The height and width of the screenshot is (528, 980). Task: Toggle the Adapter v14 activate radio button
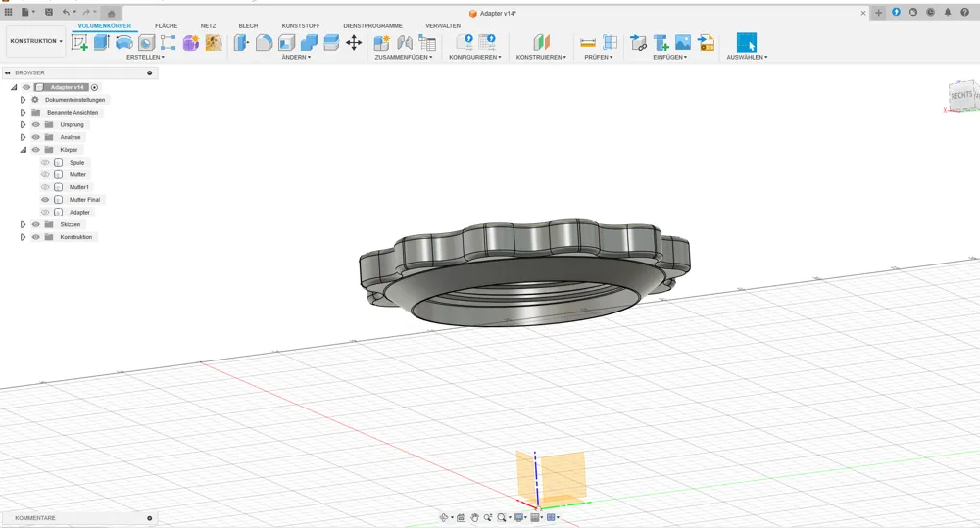tap(94, 87)
